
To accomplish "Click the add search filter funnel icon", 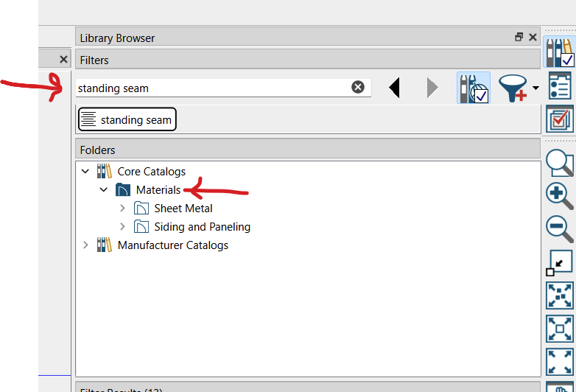I will pyautogui.click(x=513, y=88).
